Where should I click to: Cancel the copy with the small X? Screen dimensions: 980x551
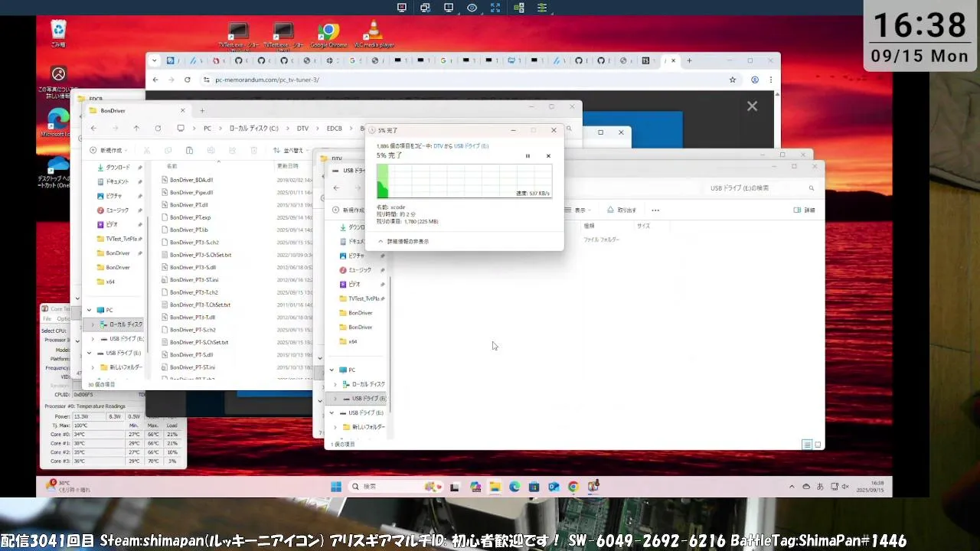(x=548, y=156)
